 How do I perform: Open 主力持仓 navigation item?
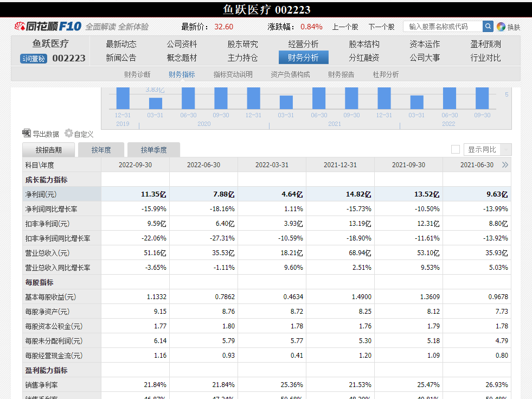[242, 58]
